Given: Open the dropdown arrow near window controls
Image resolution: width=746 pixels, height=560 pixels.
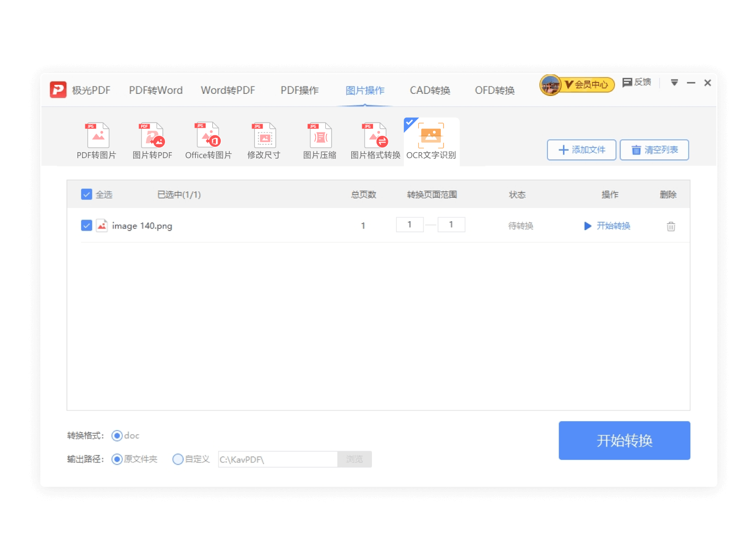Looking at the screenshot, I should tap(674, 83).
